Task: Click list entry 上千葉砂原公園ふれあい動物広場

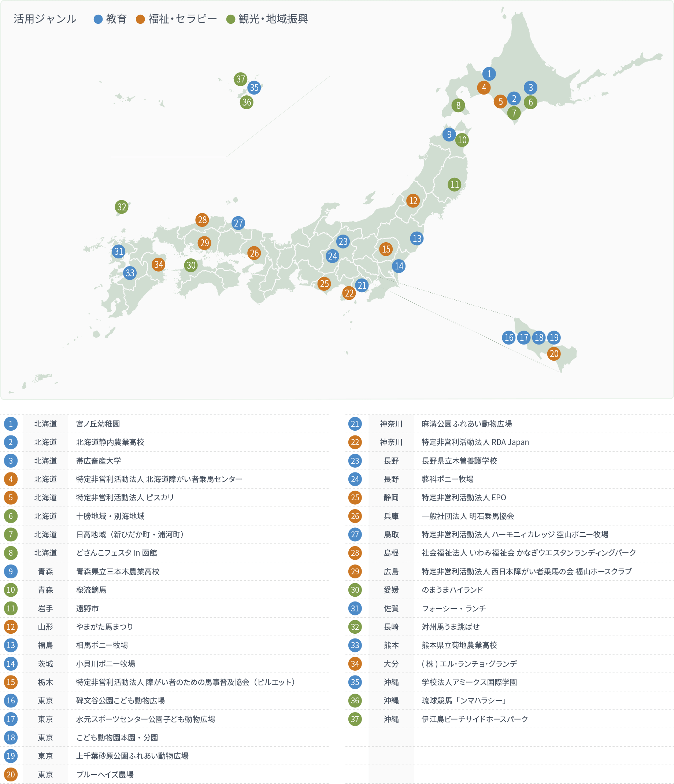Action: (132, 756)
